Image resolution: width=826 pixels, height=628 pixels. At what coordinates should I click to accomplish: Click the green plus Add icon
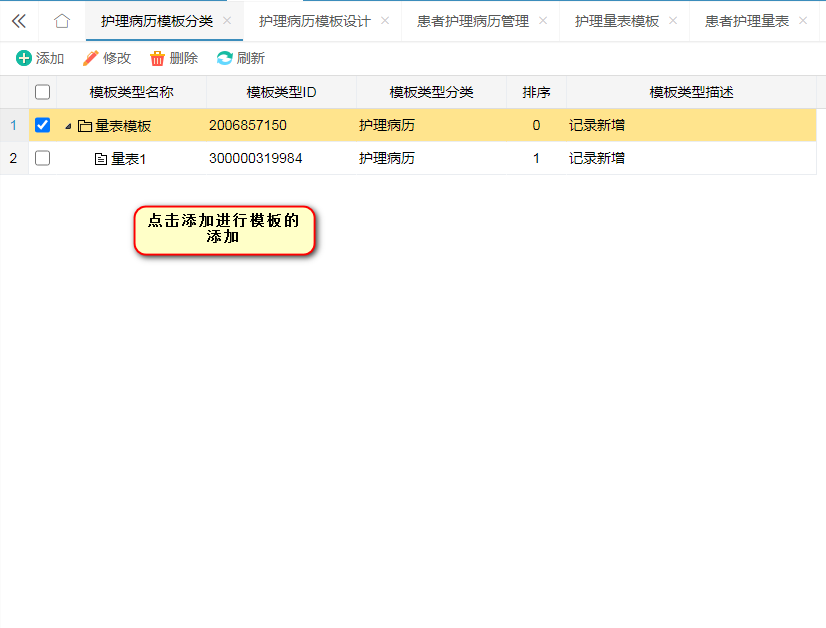pyautogui.click(x=24, y=58)
